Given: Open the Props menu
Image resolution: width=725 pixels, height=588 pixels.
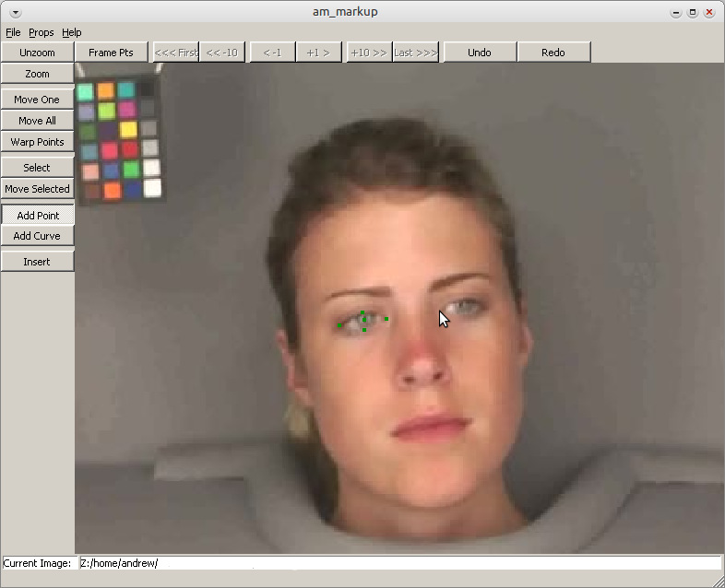Looking at the screenshot, I should tap(42, 32).
